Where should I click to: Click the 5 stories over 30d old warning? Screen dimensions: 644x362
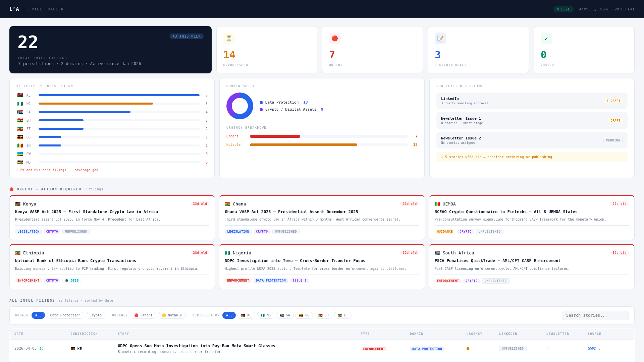(532, 157)
